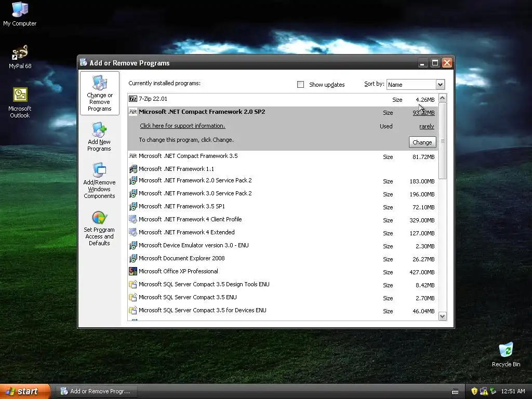Click the .NET Framework 4 Extended icon

[x=133, y=232]
